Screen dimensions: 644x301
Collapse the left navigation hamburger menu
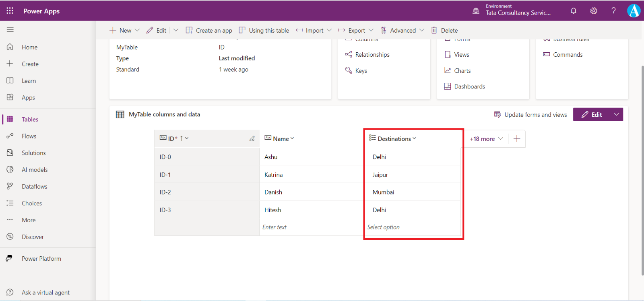pyautogui.click(x=10, y=29)
